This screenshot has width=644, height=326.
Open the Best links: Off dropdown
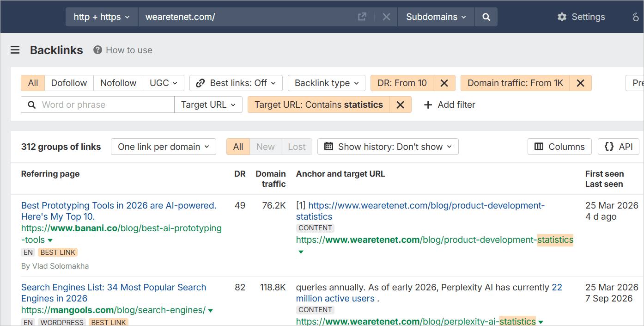[x=236, y=83]
